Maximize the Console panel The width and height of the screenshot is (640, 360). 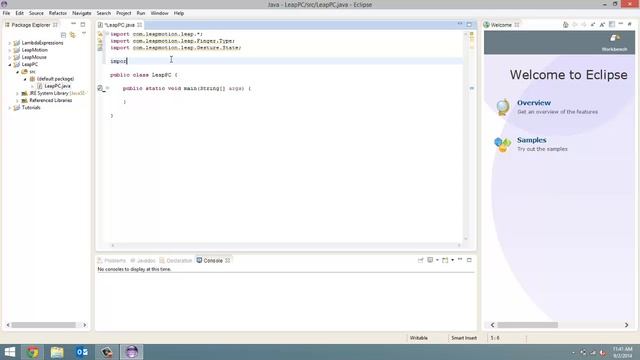[469, 260]
